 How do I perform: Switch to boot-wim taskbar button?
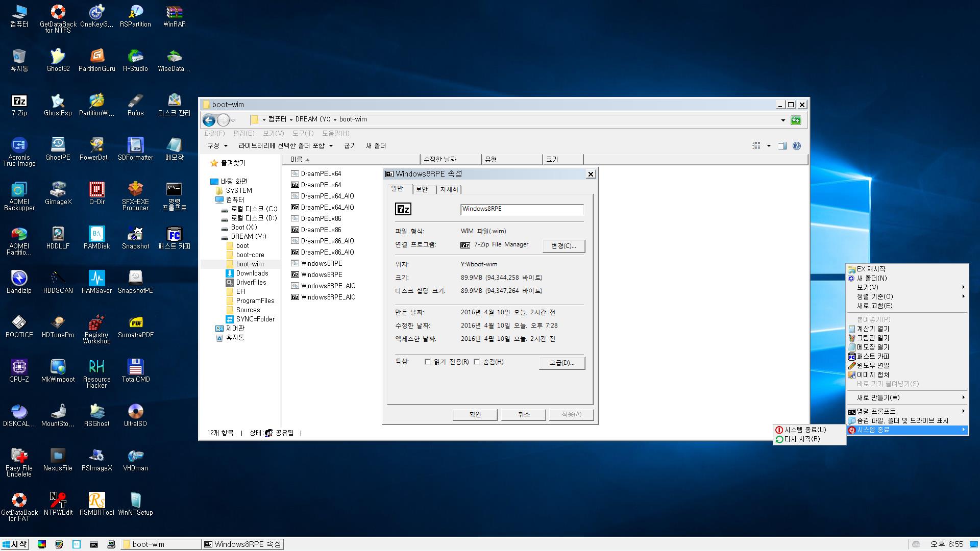click(x=161, y=544)
